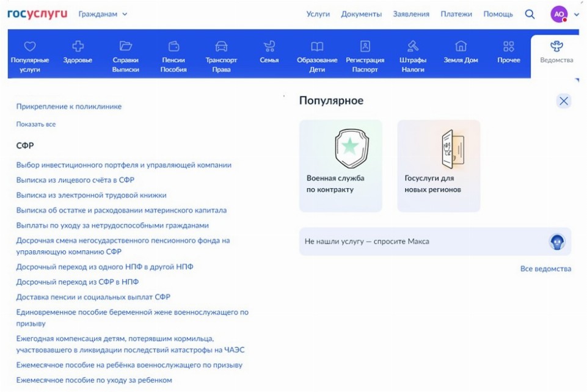Switch to the Ведомства tab
The width and height of the screenshot is (587, 392).
click(556, 53)
